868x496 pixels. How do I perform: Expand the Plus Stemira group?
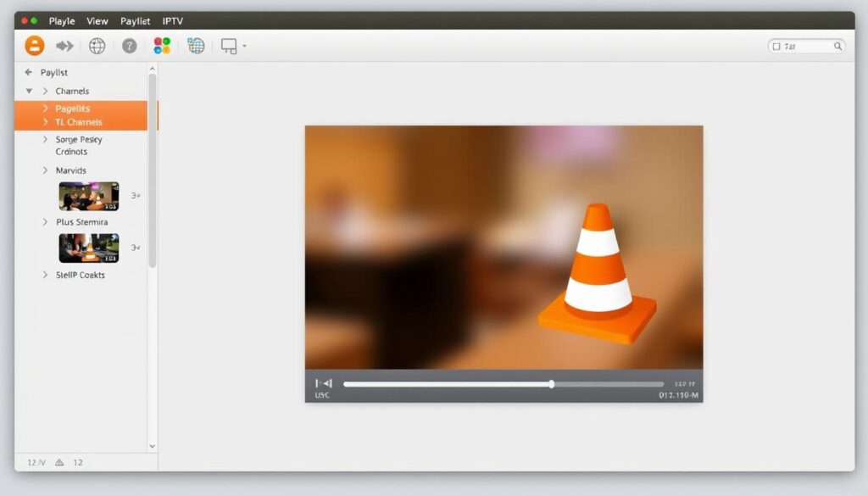(44, 222)
